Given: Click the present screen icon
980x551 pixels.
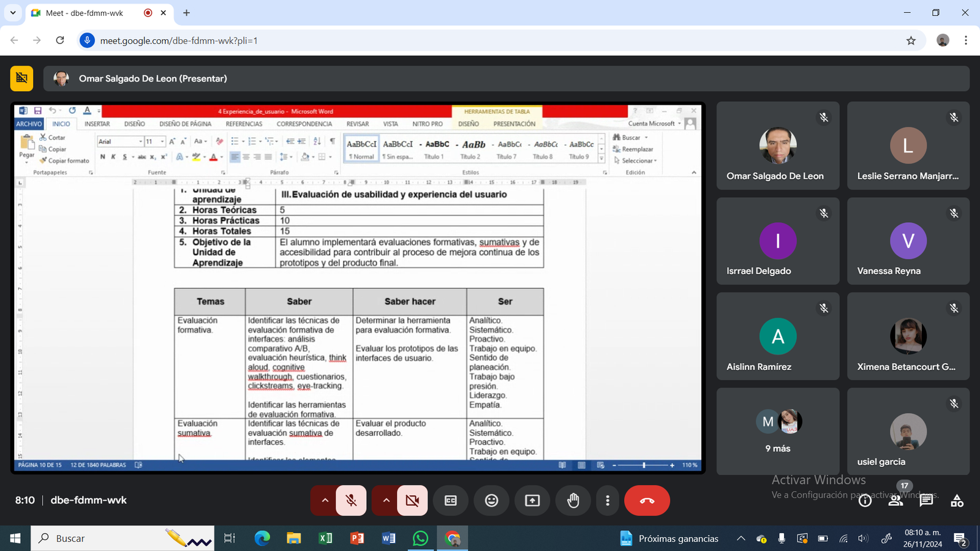Looking at the screenshot, I should pos(532,500).
